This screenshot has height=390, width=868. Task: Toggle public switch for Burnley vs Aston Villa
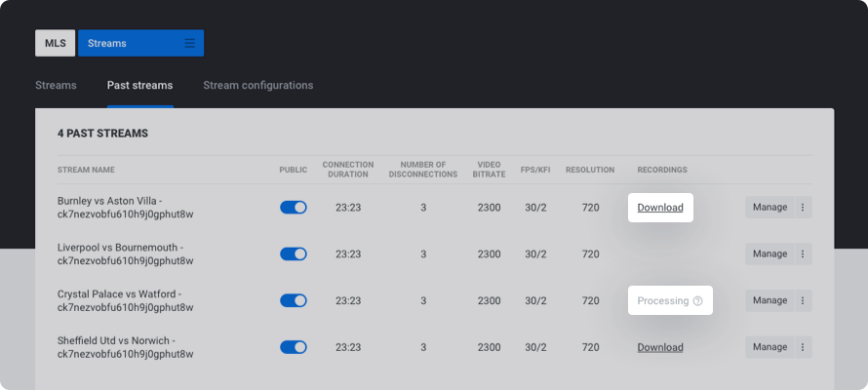tap(294, 207)
